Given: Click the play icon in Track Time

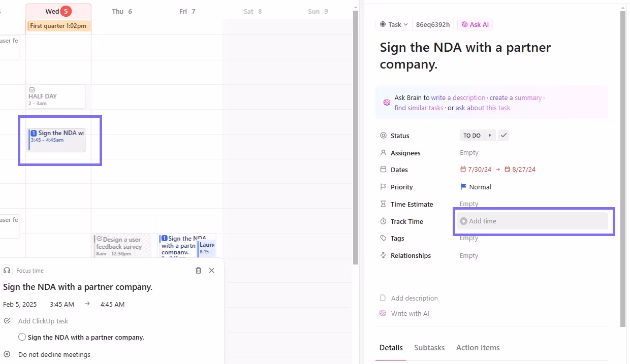Looking at the screenshot, I should (x=463, y=221).
